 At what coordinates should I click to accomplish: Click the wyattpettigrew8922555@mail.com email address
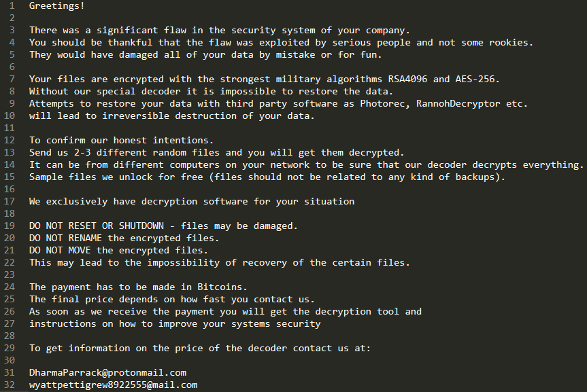(x=114, y=385)
